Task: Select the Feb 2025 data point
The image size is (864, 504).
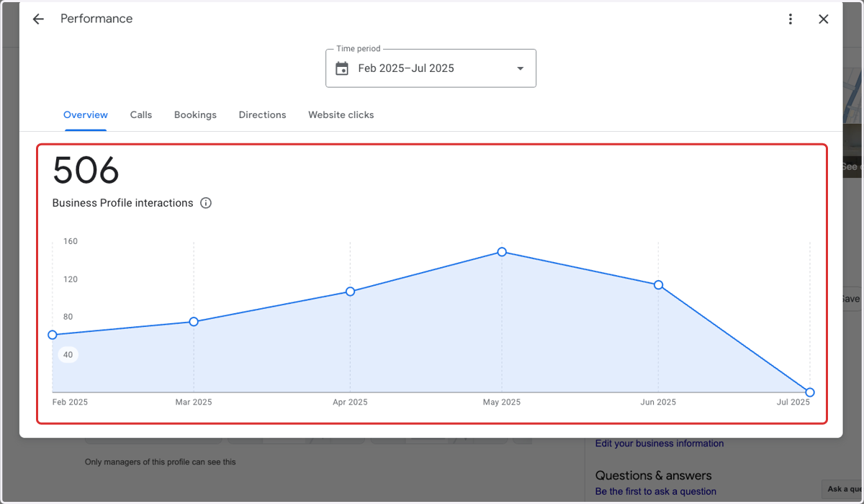Action: click(53, 335)
